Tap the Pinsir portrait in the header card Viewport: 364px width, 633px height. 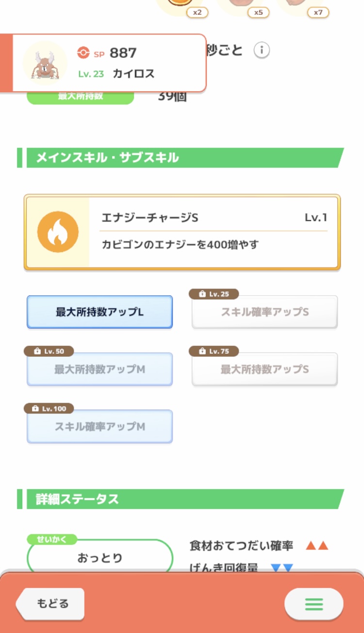45,63
